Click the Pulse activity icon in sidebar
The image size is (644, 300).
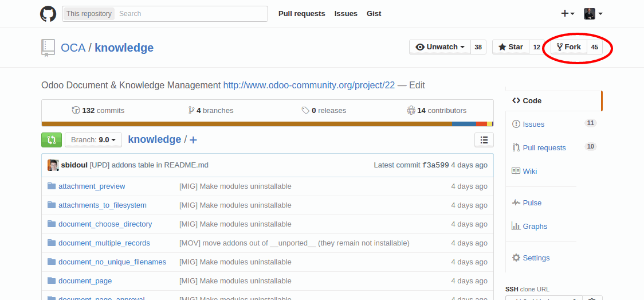pyautogui.click(x=516, y=202)
